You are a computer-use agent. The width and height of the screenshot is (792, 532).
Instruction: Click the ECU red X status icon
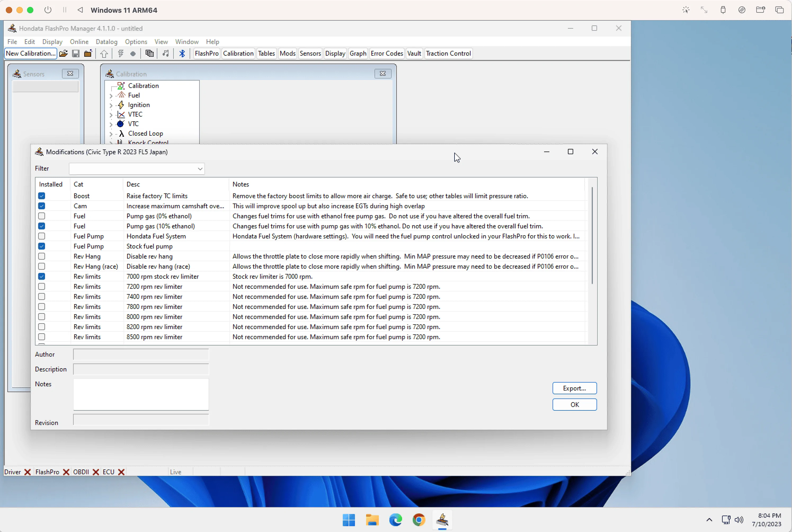point(121,472)
